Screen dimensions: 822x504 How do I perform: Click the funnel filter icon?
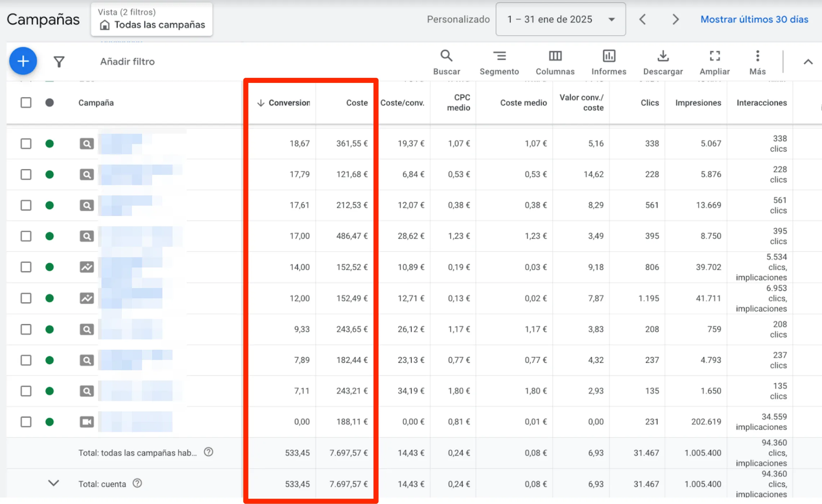click(x=59, y=62)
